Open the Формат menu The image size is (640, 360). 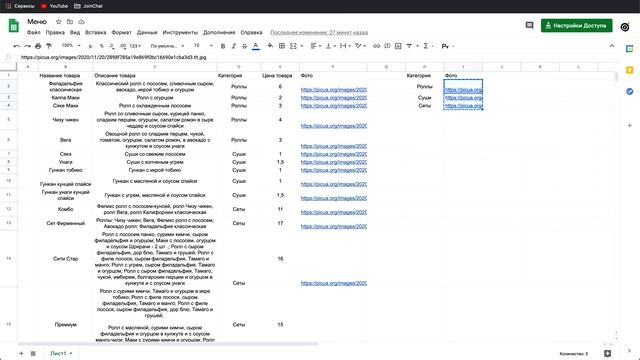(121, 32)
